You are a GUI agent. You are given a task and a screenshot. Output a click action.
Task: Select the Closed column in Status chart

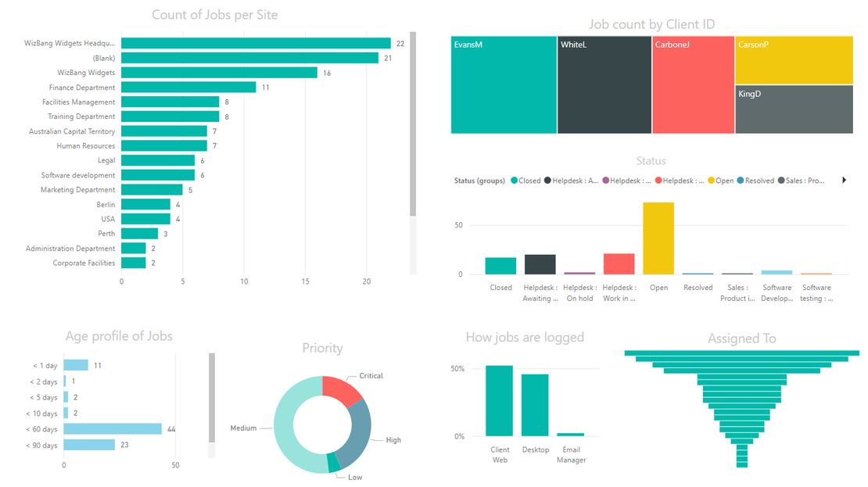click(500, 265)
